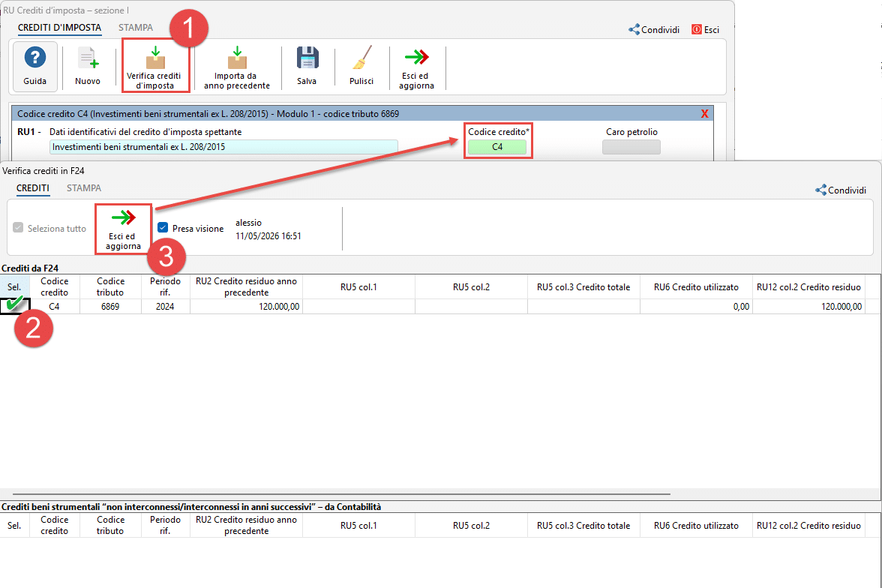Open the STAMPA tab in RU Crediti d'imposta window
Screen dimensions: 882x588
pyautogui.click(x=136, y=28)
